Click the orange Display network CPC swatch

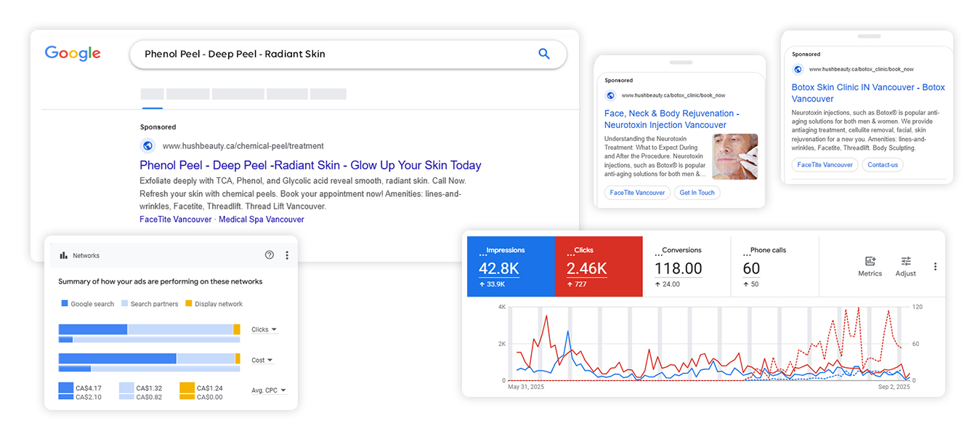pos(187,388)
